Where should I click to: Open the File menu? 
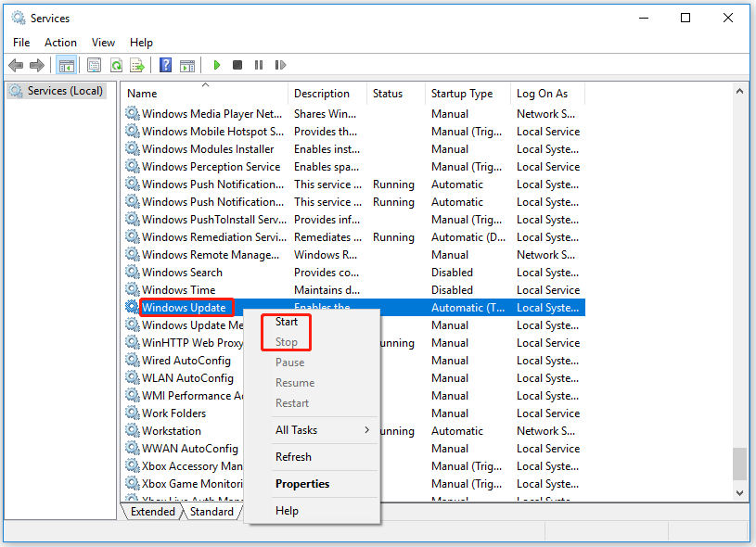click(x=21, y=43)
